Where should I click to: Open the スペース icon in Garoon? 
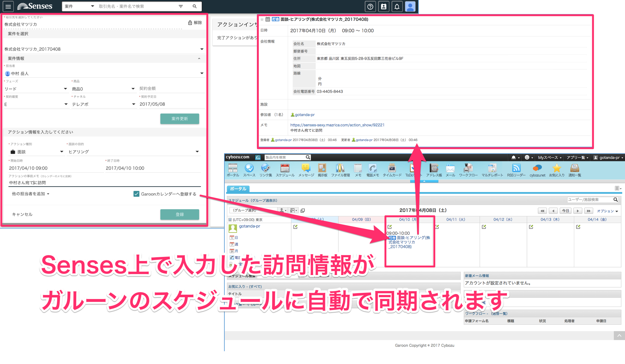[249, 170]
